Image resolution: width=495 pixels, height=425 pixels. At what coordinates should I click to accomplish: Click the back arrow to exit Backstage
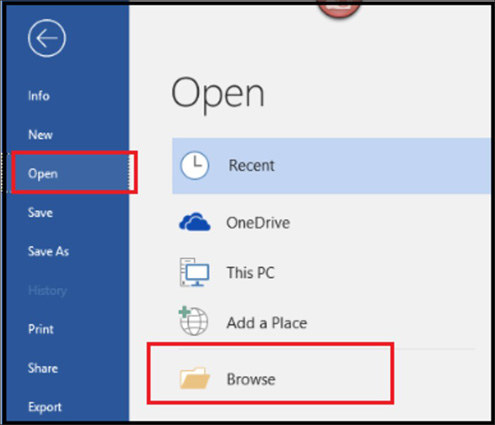pyautogui.click(x=47, y=38)
